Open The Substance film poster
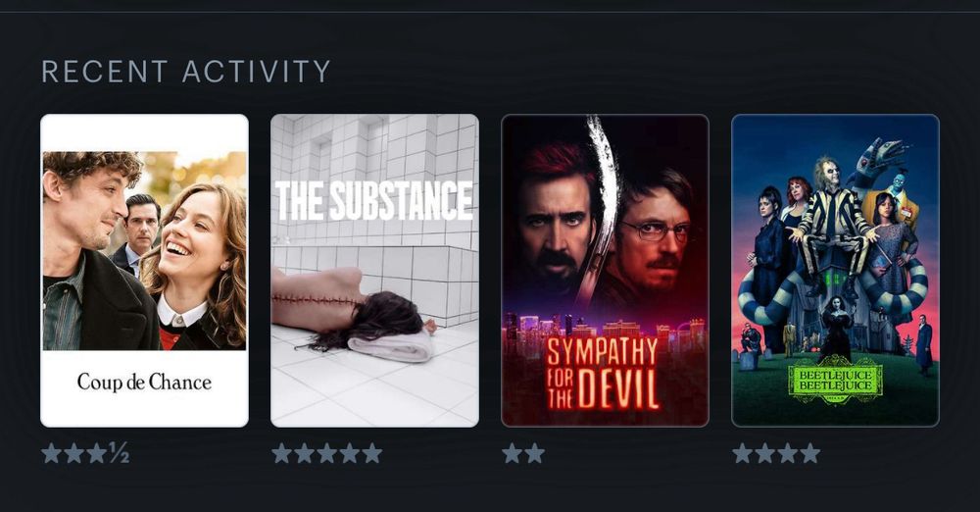 [374, 271]
